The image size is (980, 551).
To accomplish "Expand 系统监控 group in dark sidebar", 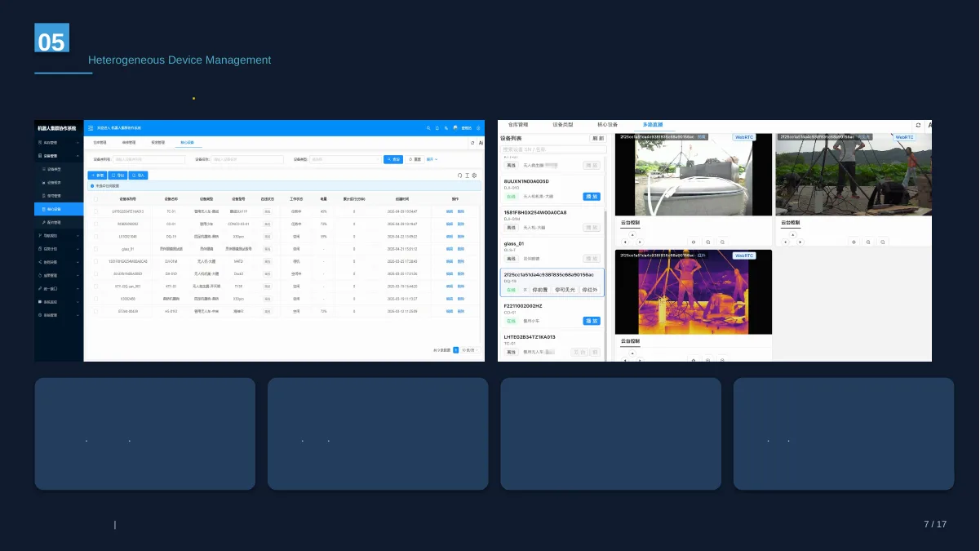I will (x=59, y=301).
